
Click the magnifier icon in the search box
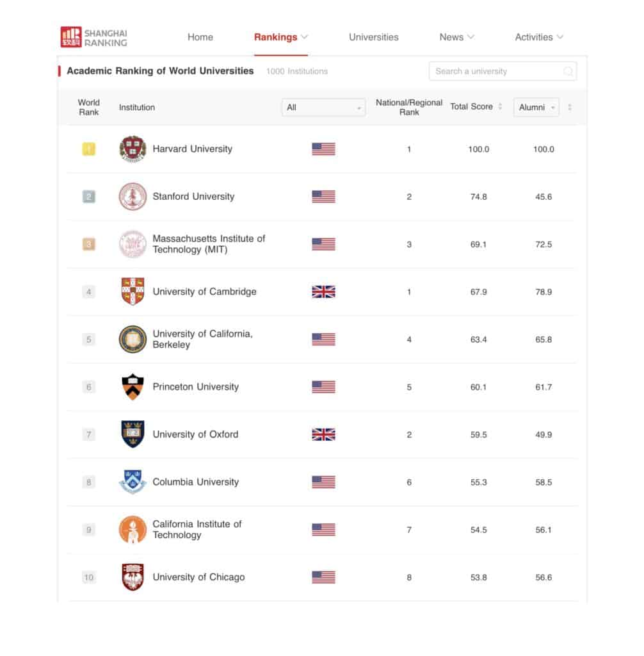tap(568, 71)
